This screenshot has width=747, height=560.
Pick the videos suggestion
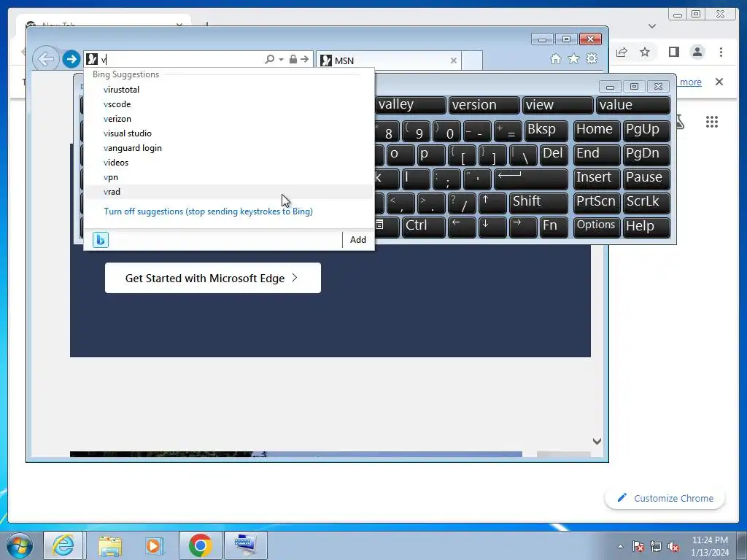pos(228,163)
